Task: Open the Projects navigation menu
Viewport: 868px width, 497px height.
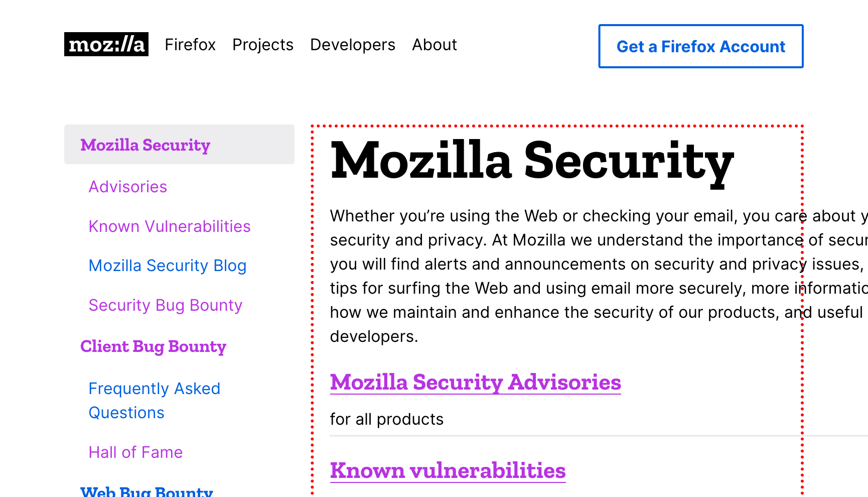Action: point(262,45)
